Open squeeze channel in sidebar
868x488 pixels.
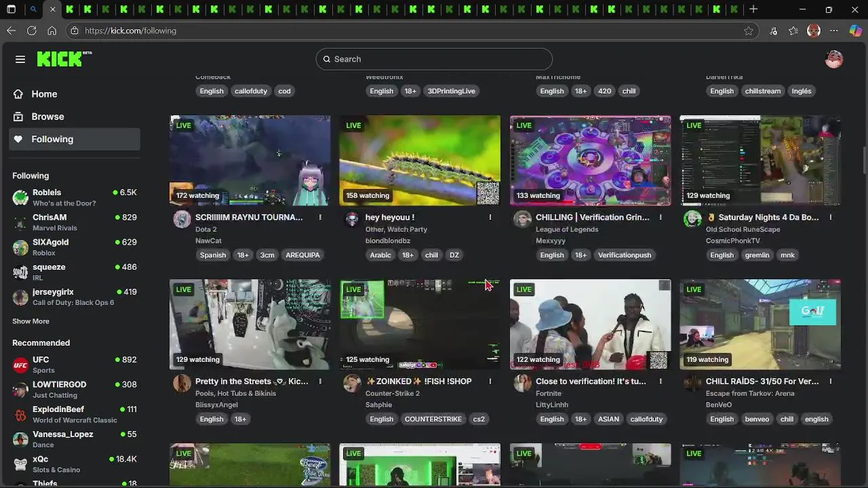pyautogui.click(x=75, y=272)
